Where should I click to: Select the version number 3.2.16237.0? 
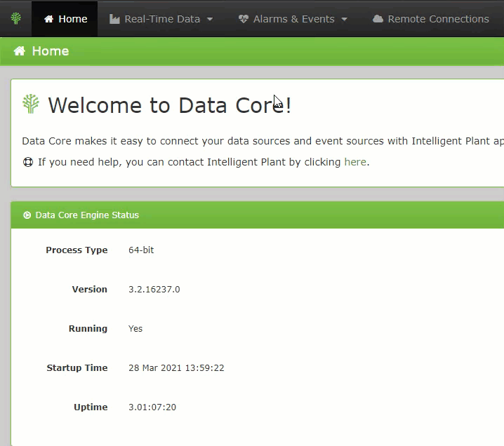click(x=154, y=290)
